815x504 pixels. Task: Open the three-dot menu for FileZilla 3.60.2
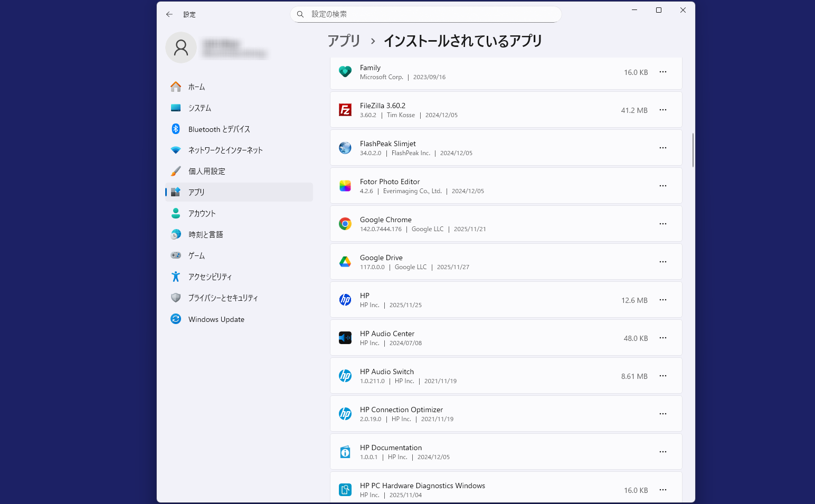point(663,110)
